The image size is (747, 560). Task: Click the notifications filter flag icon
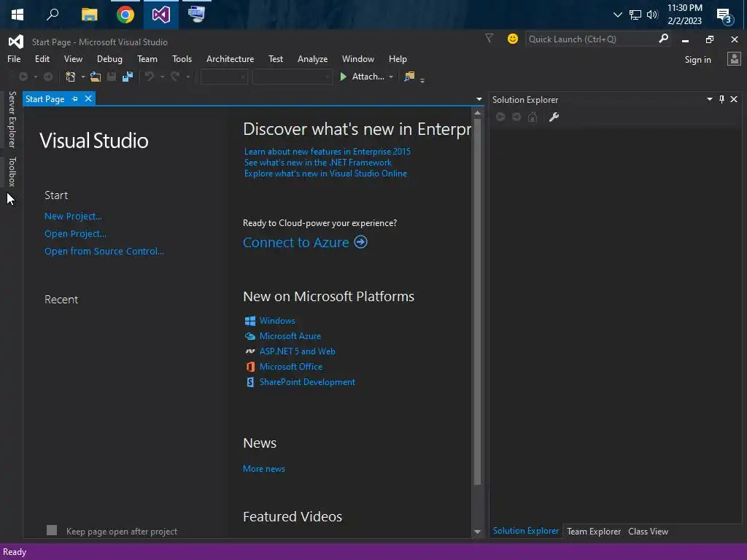[x=489, y=39]
